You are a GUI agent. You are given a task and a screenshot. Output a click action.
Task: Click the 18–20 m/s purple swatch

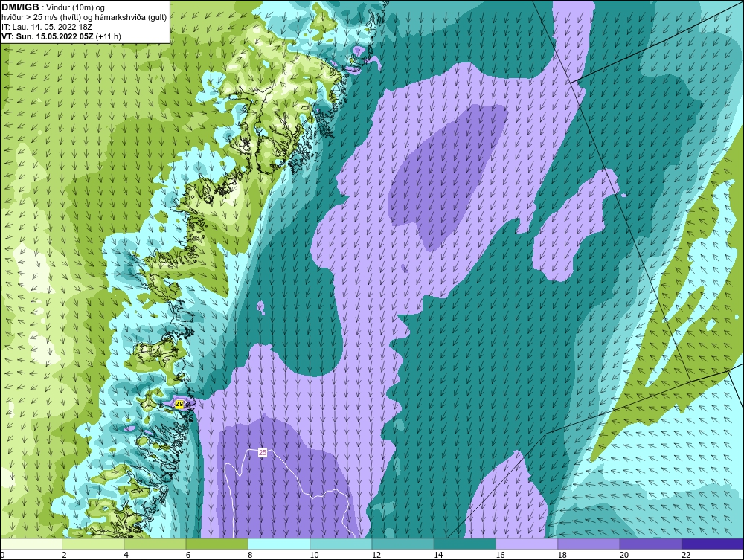coord(589,544)
